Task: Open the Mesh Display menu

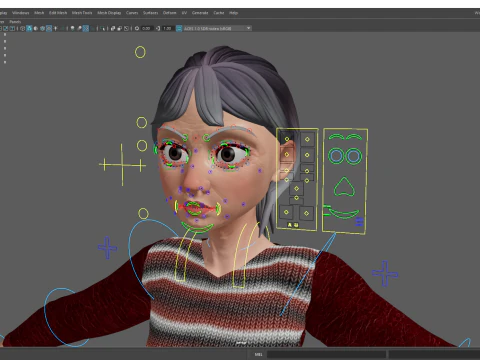Action: [x=109, y=13]
